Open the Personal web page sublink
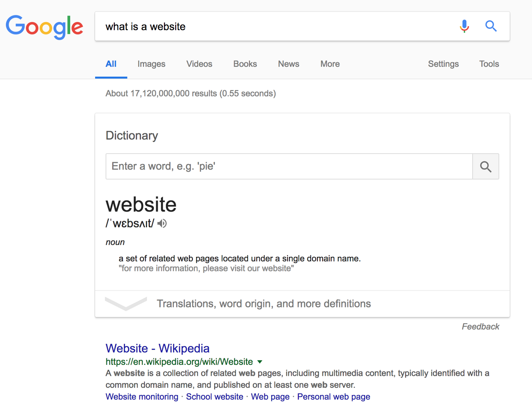The height and width of the screenshot is (414, 532). (333, 397)
